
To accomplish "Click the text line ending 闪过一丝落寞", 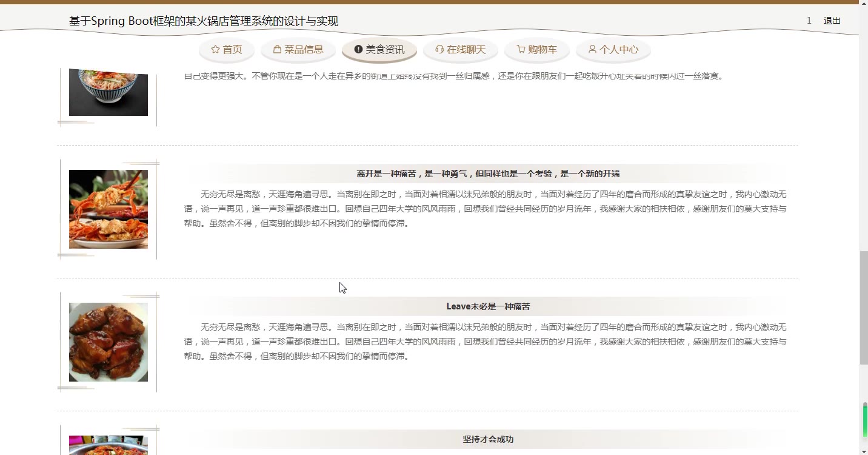I will click(x=454, y=76).
